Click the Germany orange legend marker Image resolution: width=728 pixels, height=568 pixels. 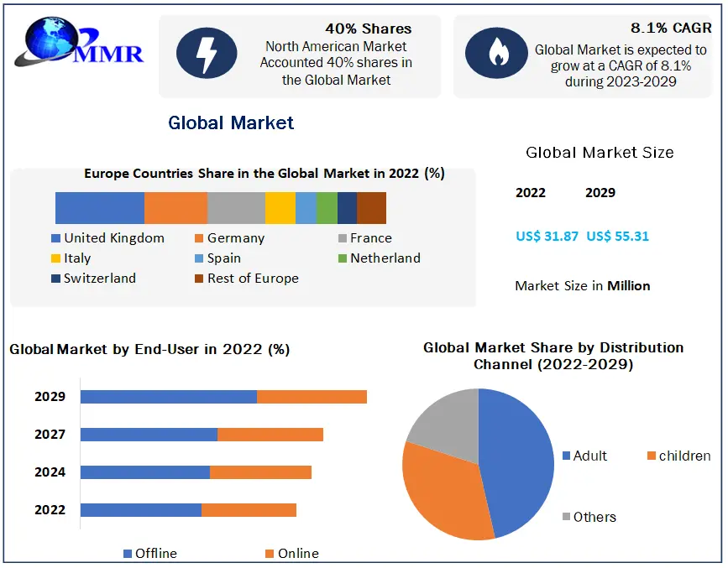199,238
